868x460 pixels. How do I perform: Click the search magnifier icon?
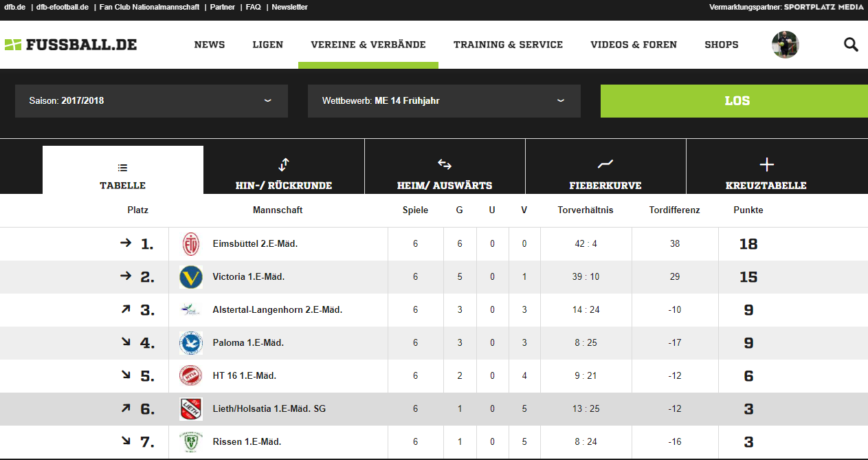click(x=851, y=45)
